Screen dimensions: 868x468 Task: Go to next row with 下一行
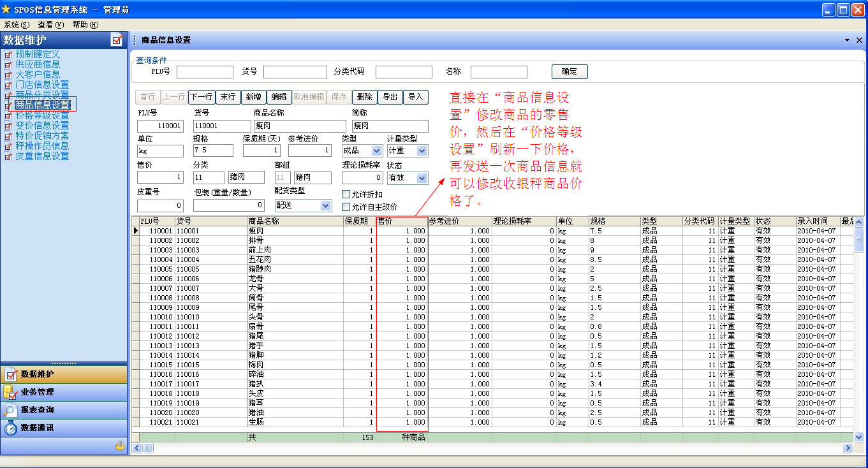coord(201,97)
